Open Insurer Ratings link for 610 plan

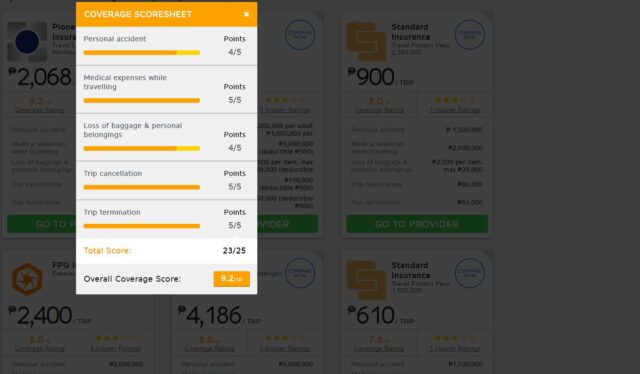pos(455,348)
